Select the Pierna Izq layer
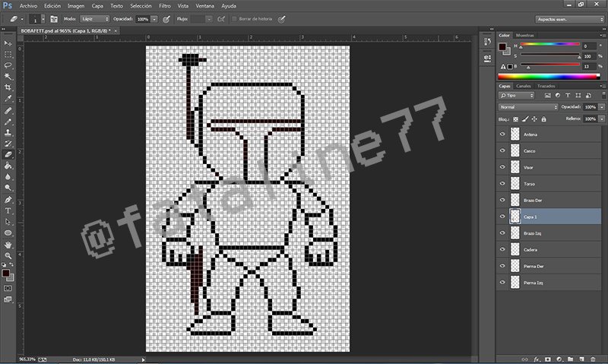This screenshot has height=364, width=608. 549,283
